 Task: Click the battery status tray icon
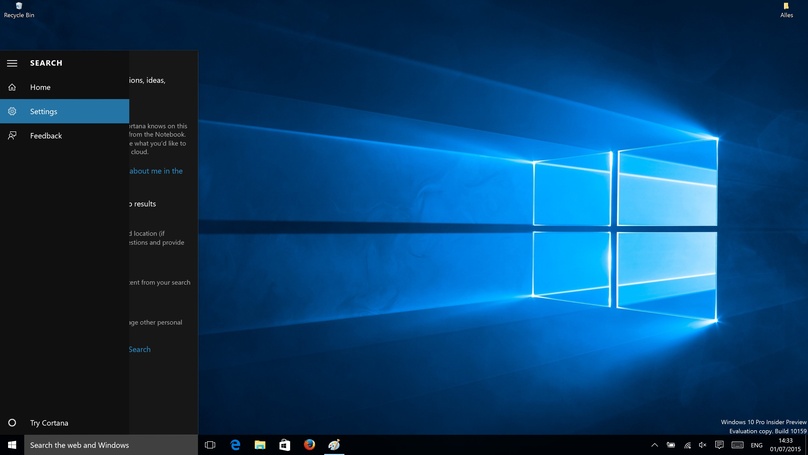coord(670,445)
